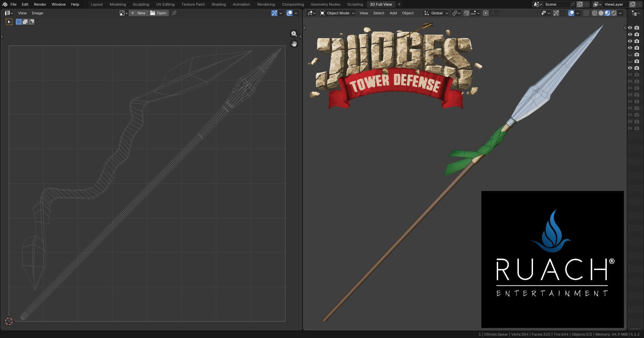Toggle gizmo visibility in the 3D viewport header
This screenshot has height=338, width=644.
point(556,13)
